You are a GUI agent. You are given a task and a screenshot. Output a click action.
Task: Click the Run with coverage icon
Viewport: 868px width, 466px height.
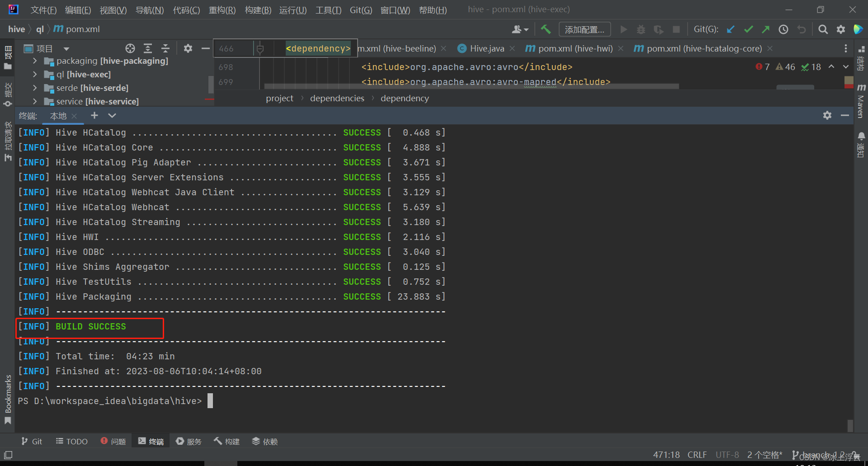659,29
